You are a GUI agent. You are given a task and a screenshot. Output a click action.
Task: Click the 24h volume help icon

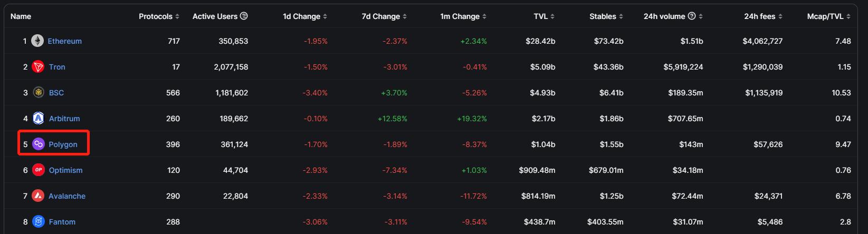(692, 16)
